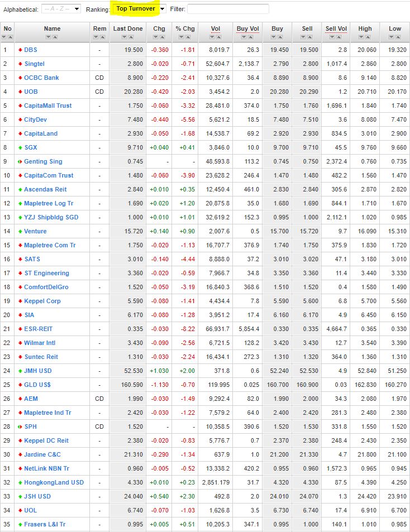The height and width of the screenshot is (532, 410).
Task: Open CapitaMall Trust stock link
Action: pos(48,106)
